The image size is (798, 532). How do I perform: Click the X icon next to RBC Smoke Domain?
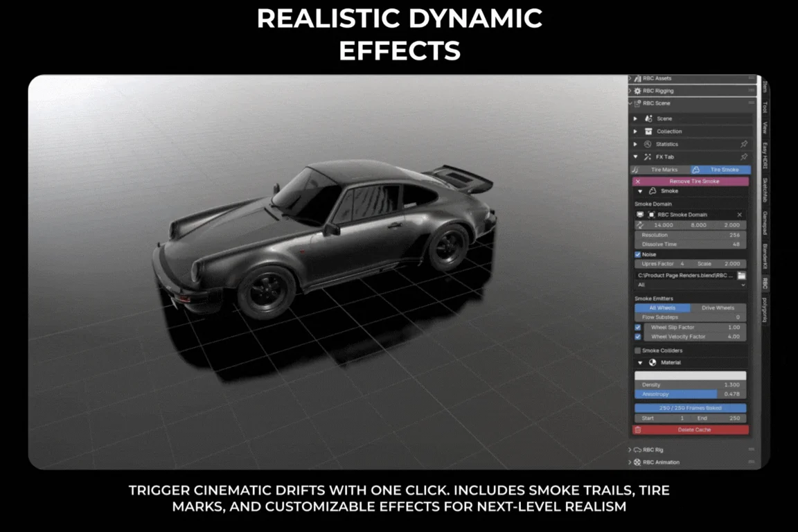[x=739, y=215]
